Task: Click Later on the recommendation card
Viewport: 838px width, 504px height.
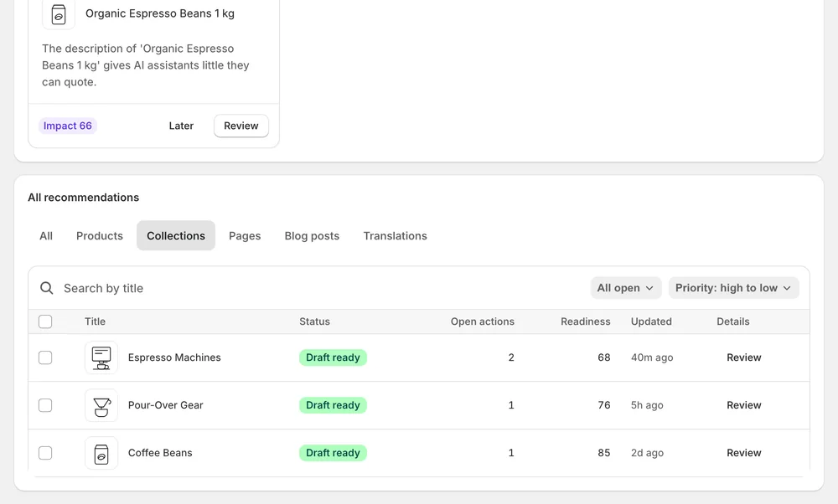Action: (x=181, y=126)
